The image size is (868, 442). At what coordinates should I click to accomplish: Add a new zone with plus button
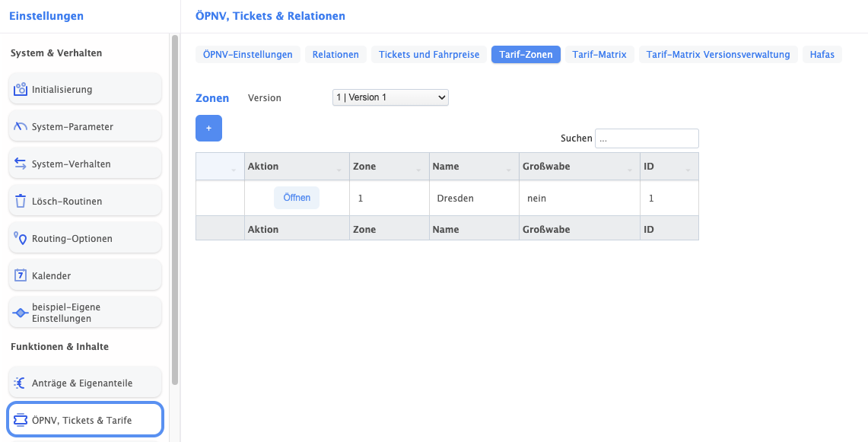(208, 129)
